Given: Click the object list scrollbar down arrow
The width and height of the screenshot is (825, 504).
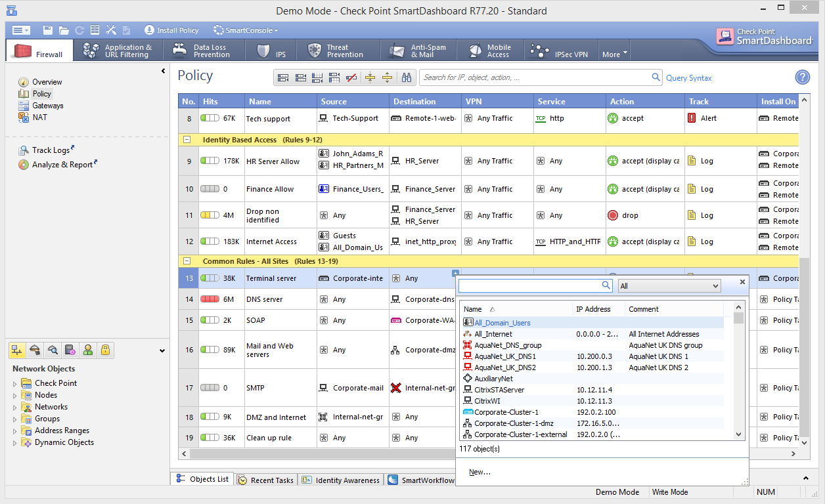Looking at the screenshot, I should 739,434.
